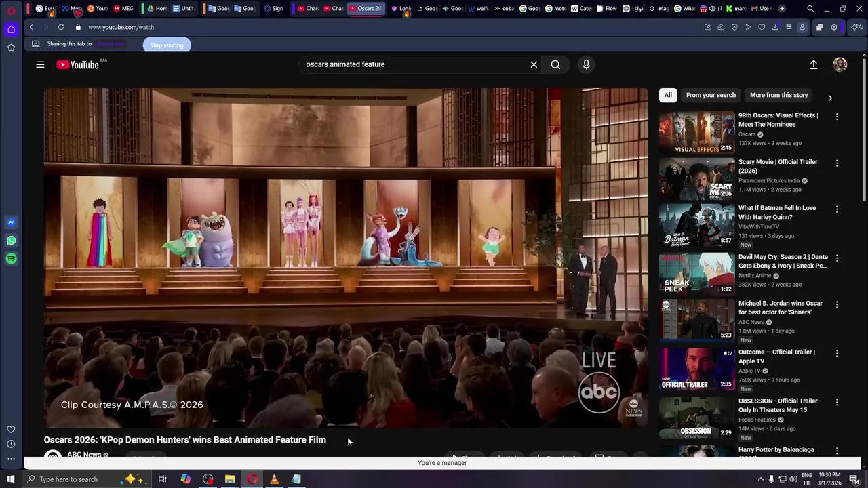The height and width of the screenshot is (488, 868).
Task: Open the Opera sidebar home workspace icon
Action: (12, 29)
